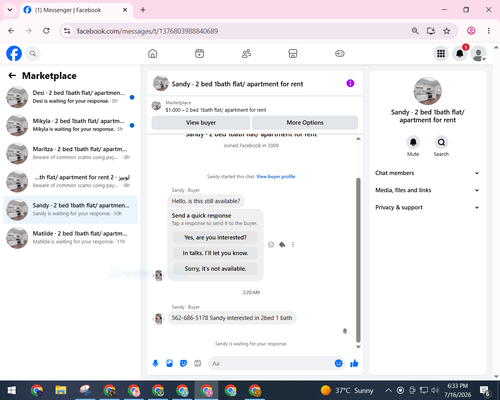Screen dimensions: 500x400
Task: Bookmark this page star icon
Action: tap(447, 31)
